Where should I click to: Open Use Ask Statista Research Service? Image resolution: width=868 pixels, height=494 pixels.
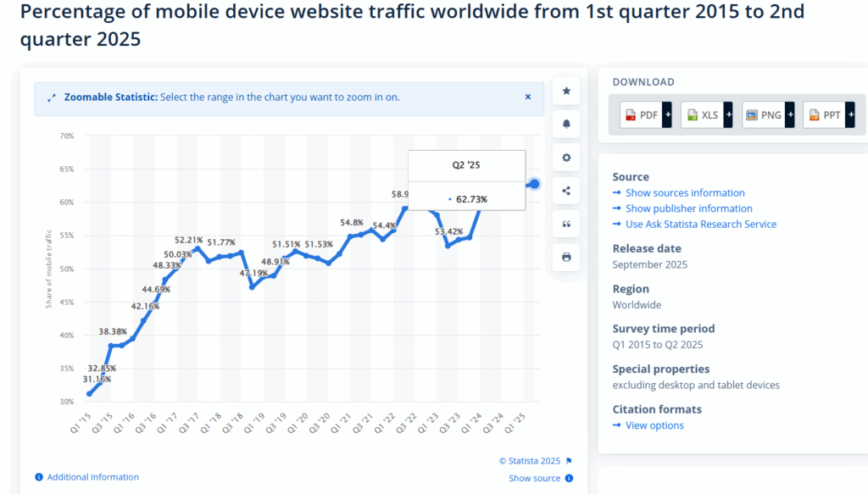pos(701,224)
